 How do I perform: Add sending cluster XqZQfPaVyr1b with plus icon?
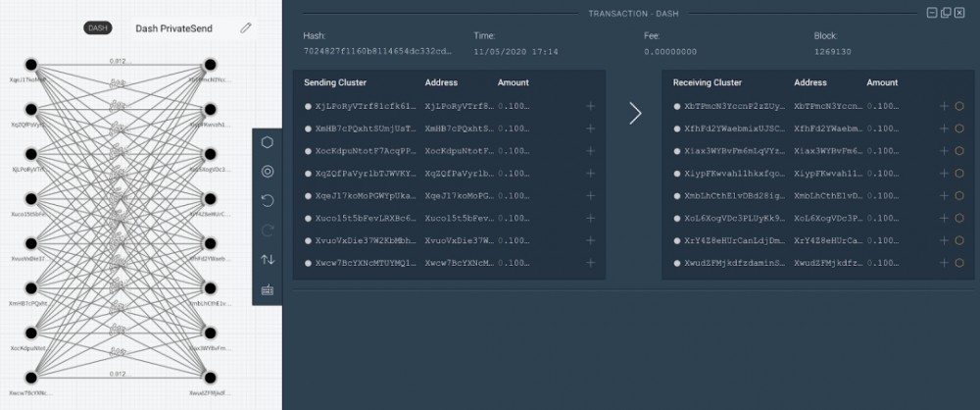(591, 174)
